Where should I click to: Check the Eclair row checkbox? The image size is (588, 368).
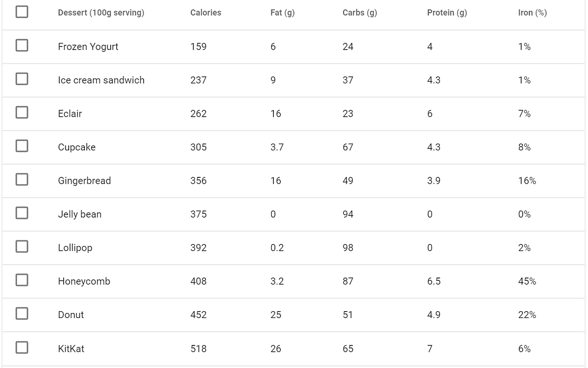pyautogui.click(x=22, y=112)
